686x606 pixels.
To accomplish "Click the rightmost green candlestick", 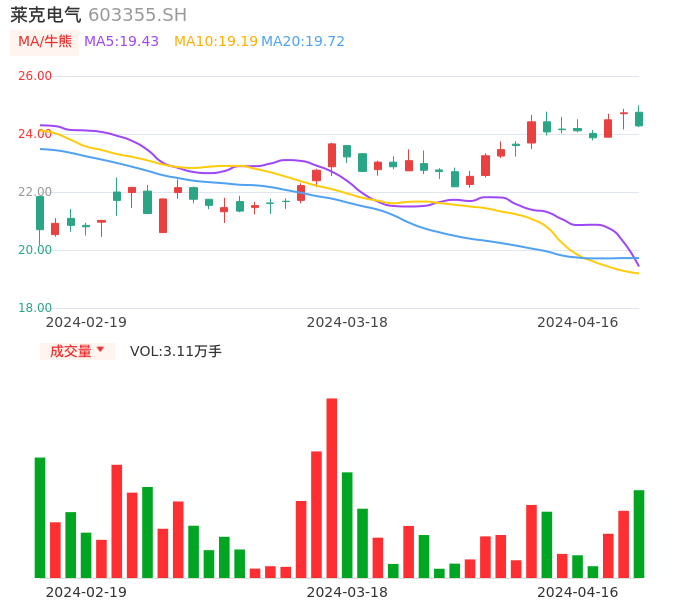I will [639, 119].
